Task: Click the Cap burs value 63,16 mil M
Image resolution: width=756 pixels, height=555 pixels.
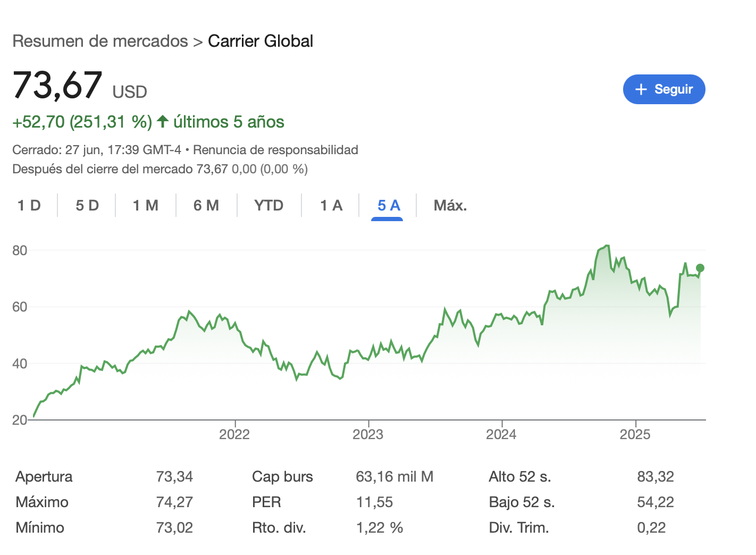Action: point(394,476)
